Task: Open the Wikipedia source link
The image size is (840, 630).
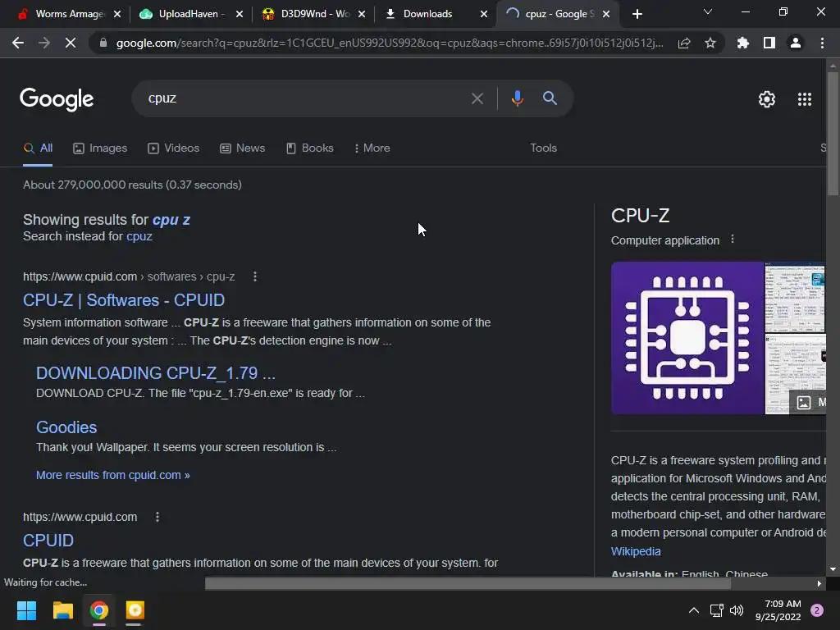Action: [636, 551]
